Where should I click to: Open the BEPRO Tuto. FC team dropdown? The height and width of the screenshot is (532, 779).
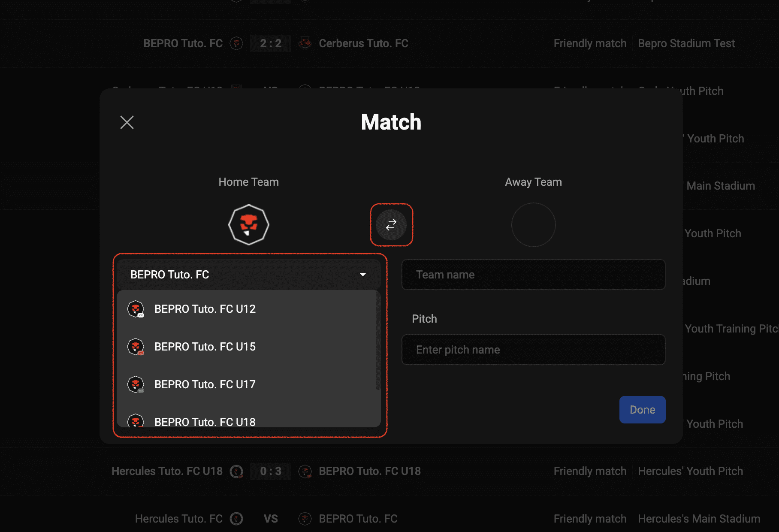(249, 275)
